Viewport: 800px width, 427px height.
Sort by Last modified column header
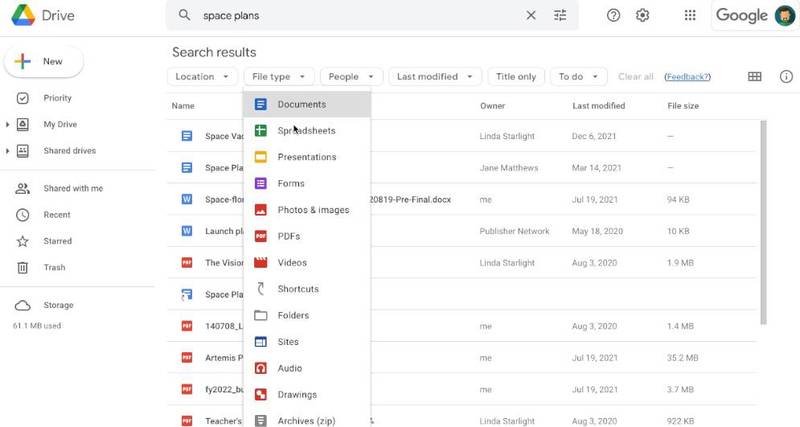click(x=598, y=106)
